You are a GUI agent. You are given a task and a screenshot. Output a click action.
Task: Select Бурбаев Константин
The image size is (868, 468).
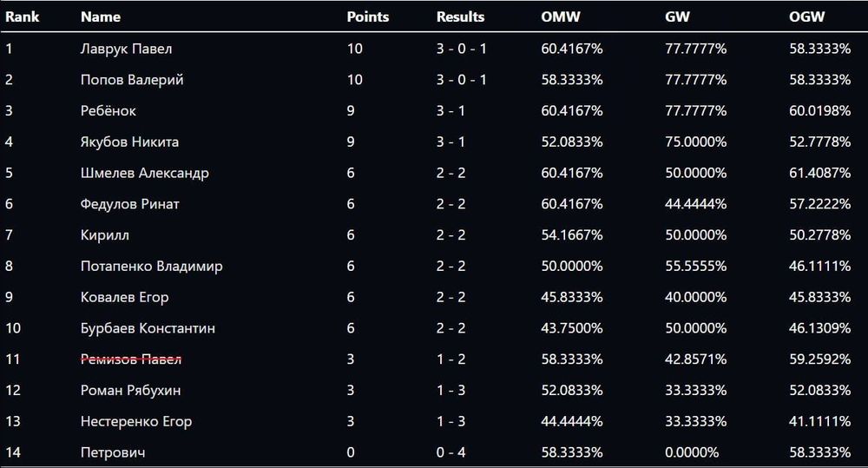(x=148, y=328)
